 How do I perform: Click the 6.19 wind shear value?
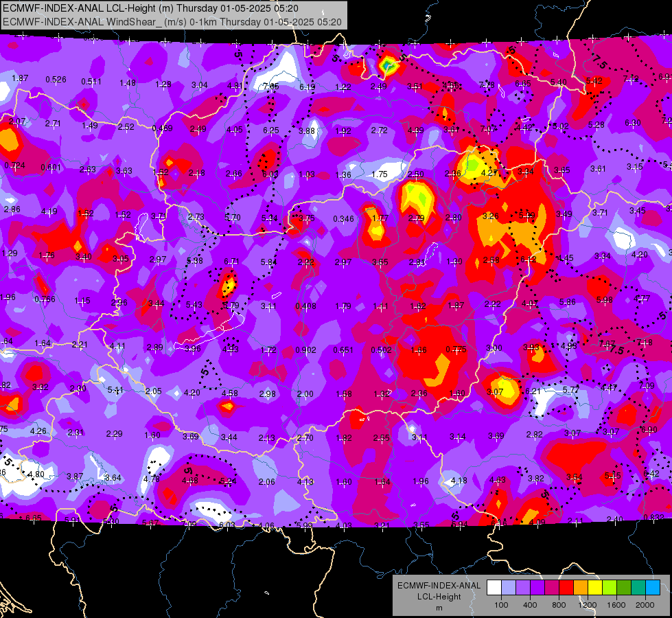point(307,87)
